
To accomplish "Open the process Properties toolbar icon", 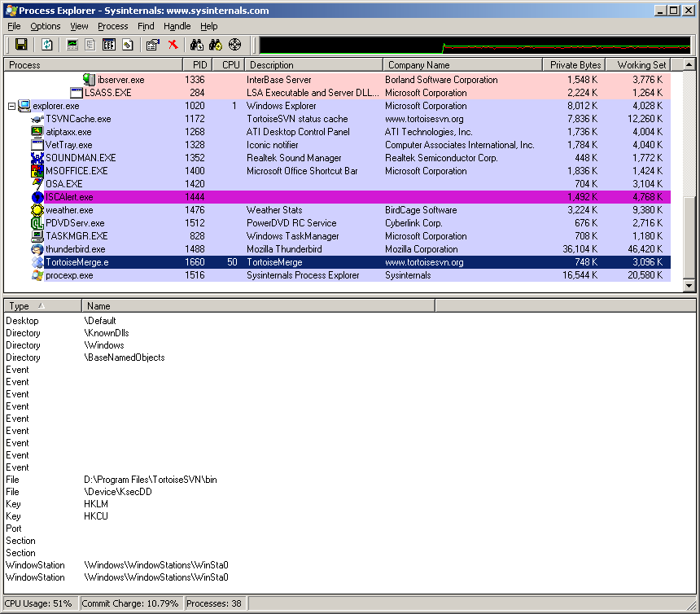I will click(x=153, y=44).
